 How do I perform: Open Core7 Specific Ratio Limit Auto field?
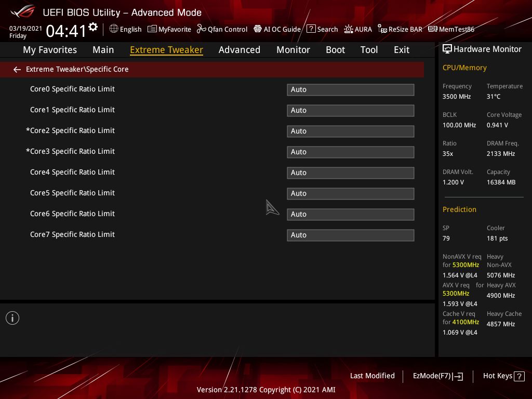point(351,235)
